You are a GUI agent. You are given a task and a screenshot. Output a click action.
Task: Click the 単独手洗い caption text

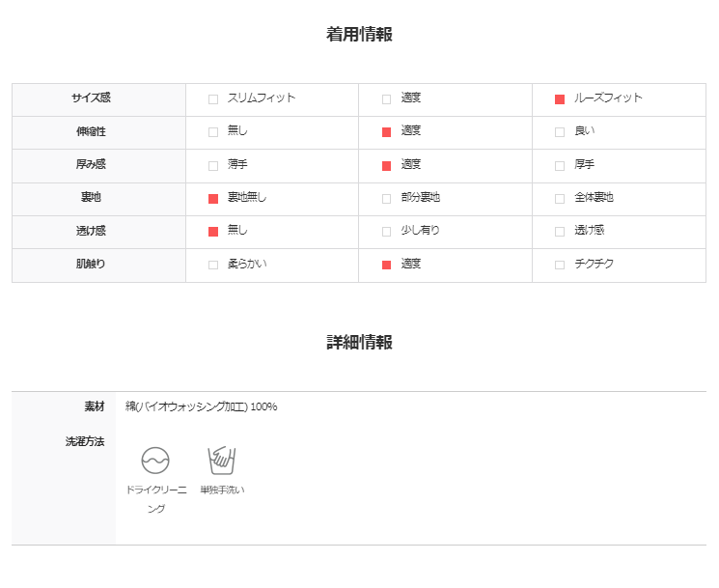point(222,490)
